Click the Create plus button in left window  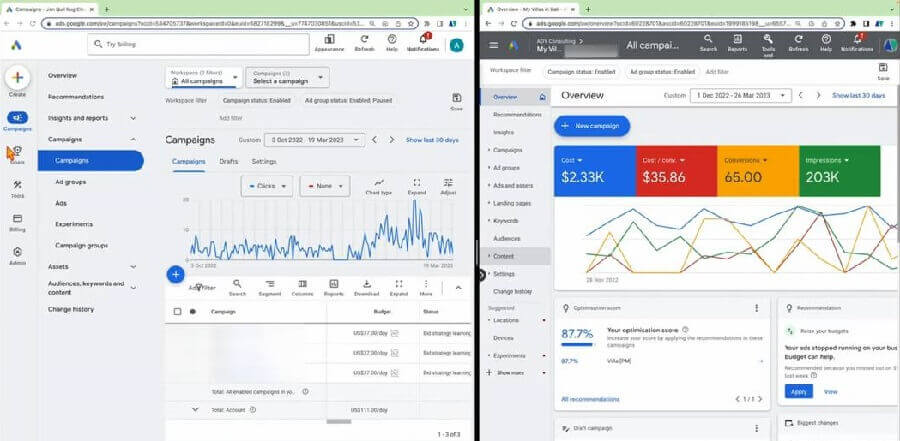click(x=17, y=78)
